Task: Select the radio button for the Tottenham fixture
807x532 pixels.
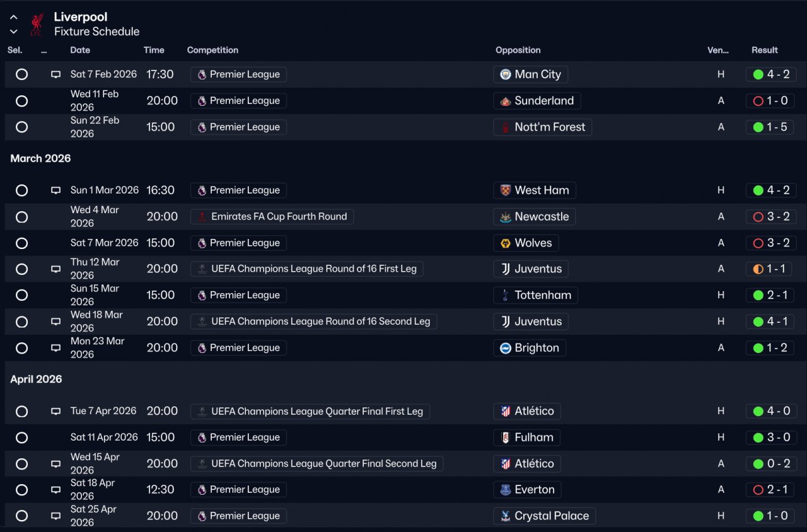Action: (21, 295)
